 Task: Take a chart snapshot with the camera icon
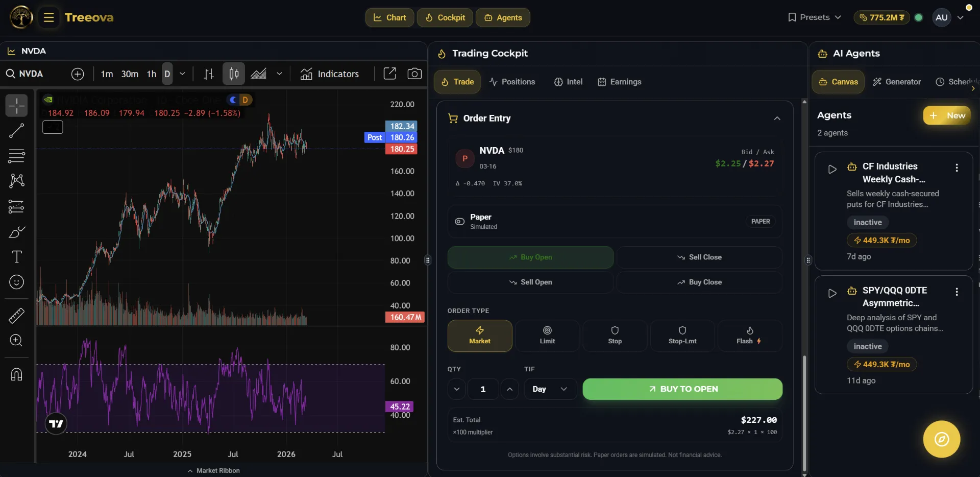pyautogui.click(x=415, y=74)
